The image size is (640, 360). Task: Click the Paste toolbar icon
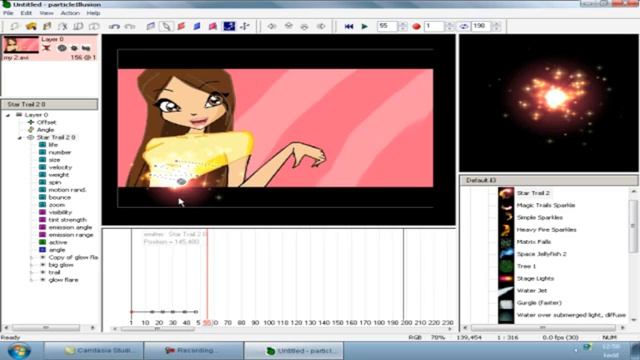coord(94,27)
